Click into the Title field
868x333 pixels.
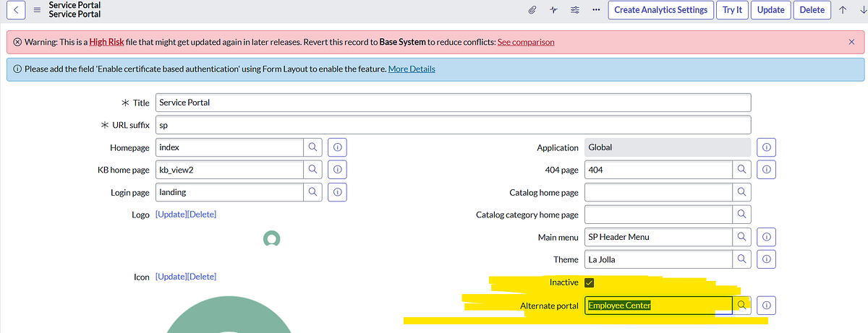[x=453, y=103]
